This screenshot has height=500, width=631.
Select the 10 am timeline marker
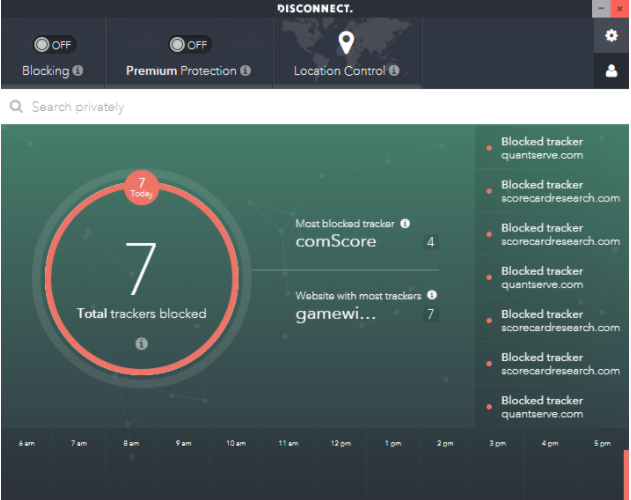tap(236, 443)
